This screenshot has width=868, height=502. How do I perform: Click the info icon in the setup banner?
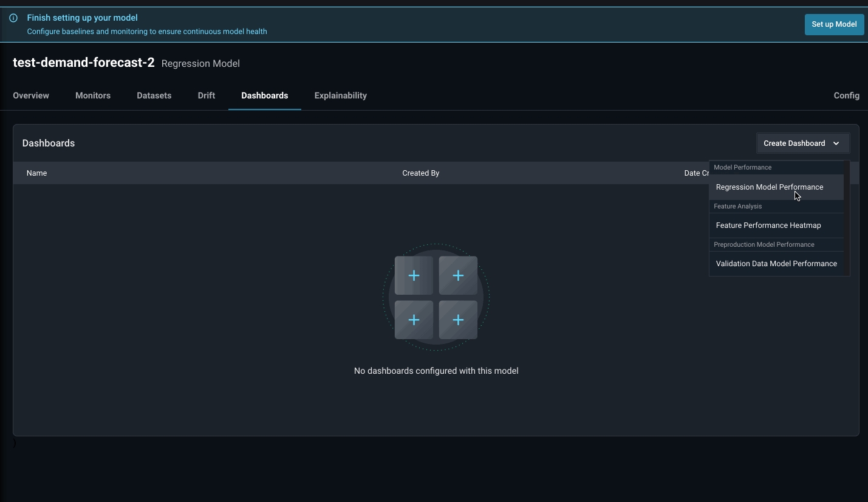[13, 18]
